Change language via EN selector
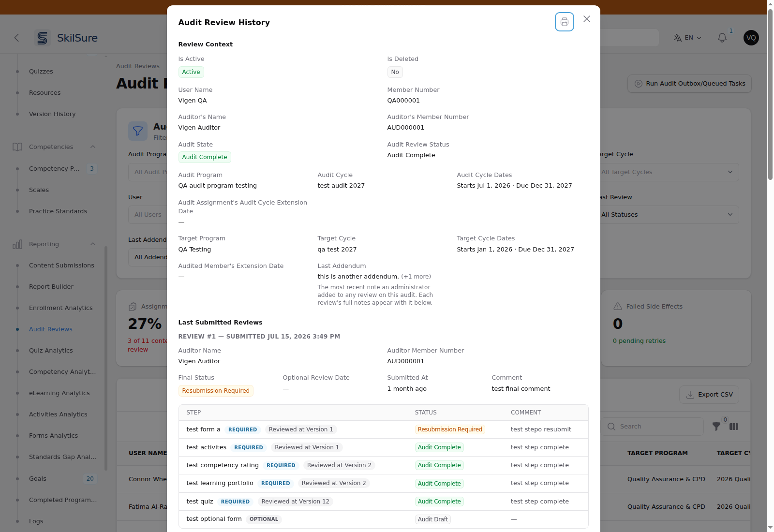The height and width of the screenshot is (532, 774). [x=687, y=38]
